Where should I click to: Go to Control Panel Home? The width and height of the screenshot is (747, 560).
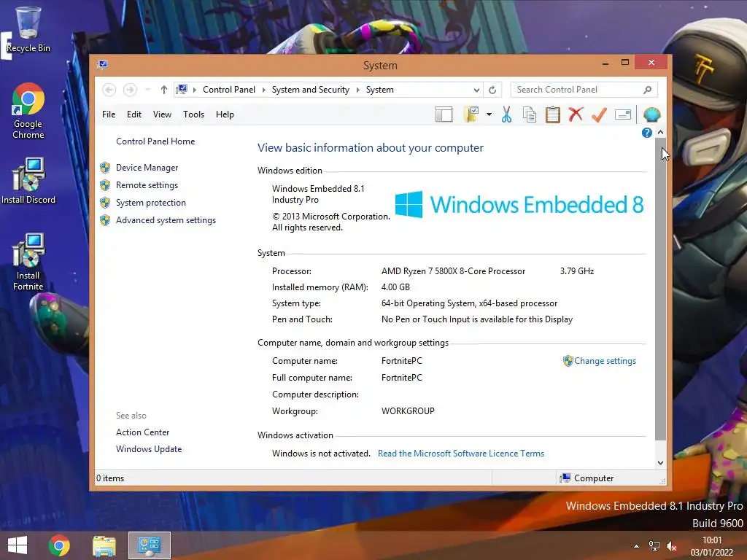coord(155,141)
